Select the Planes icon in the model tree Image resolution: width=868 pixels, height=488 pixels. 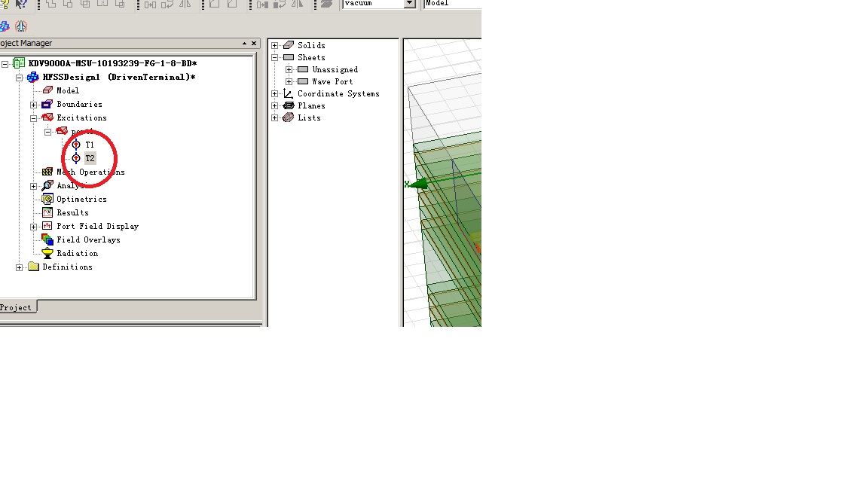[289, 105]
